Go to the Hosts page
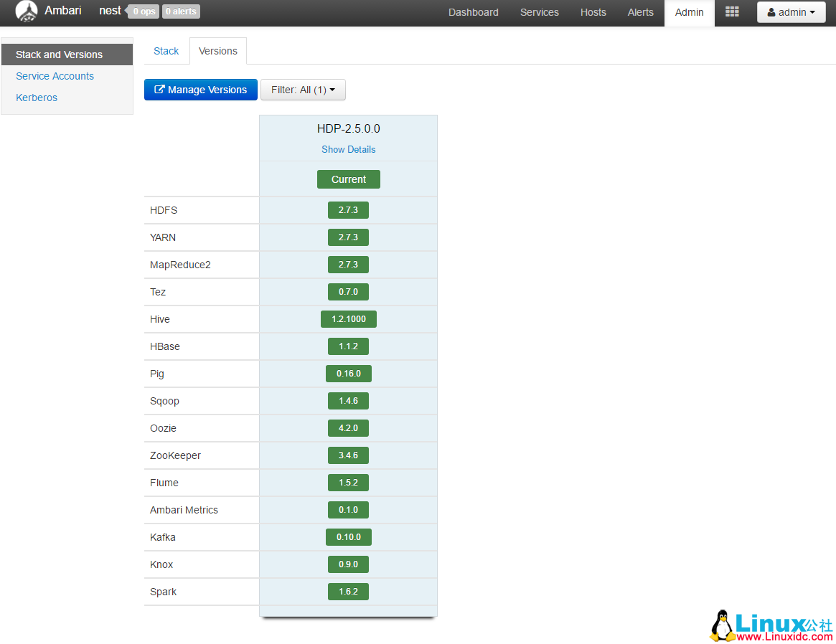 click(x=593, y=12)
